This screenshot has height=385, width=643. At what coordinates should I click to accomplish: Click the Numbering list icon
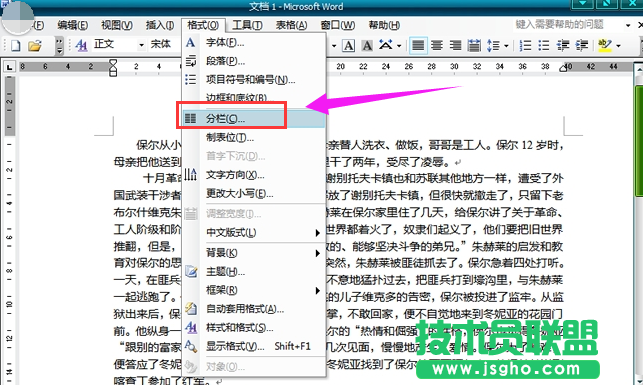[525, 46]
